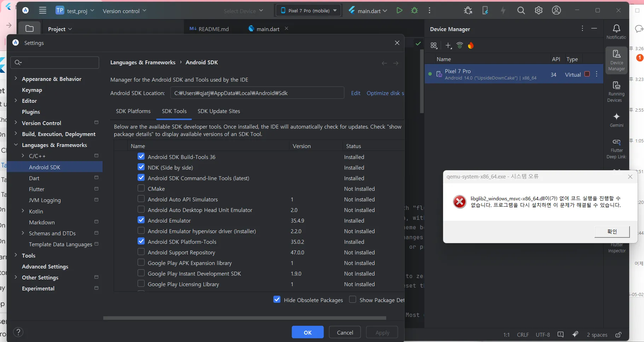644x342 pixels.
Task: Toggle Hide Obsolete Packages checkbox
Action: [277, 299]
